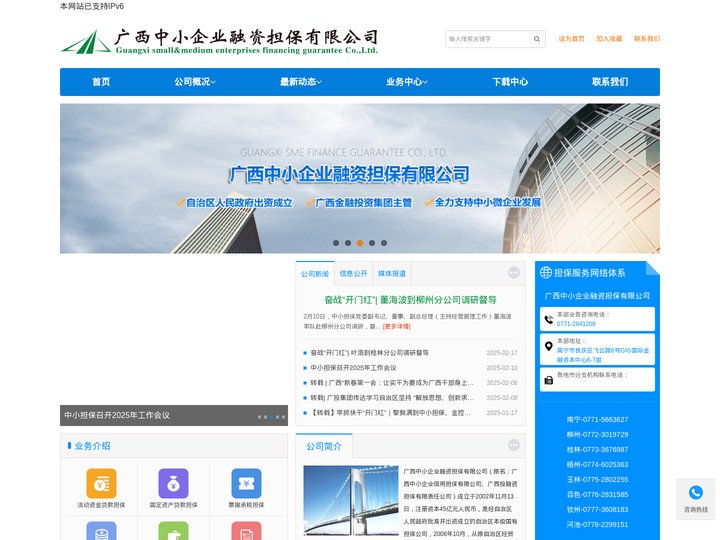Image resolution: width=720 pixels, height=540 pixels.
Task: Switch to the 公司新闻 tab
Action: [x=315, y=274]
